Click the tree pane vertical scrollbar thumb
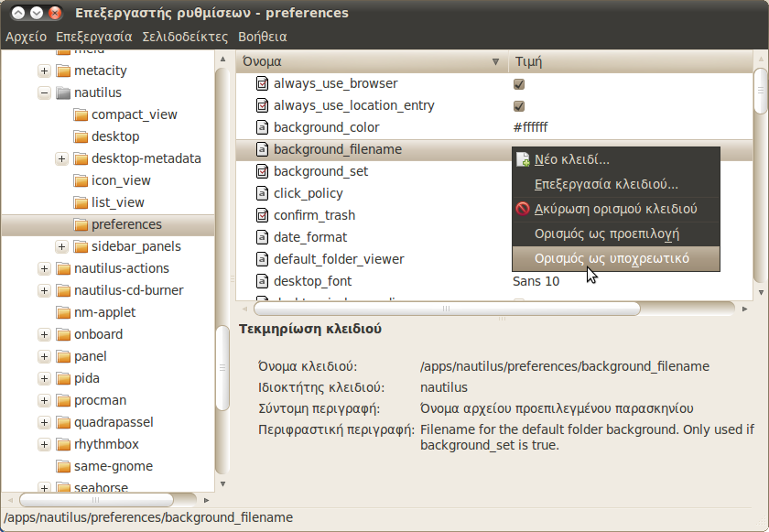Image resolution: width=769 pixels, height=532 pixels. [x=222, y=368]
